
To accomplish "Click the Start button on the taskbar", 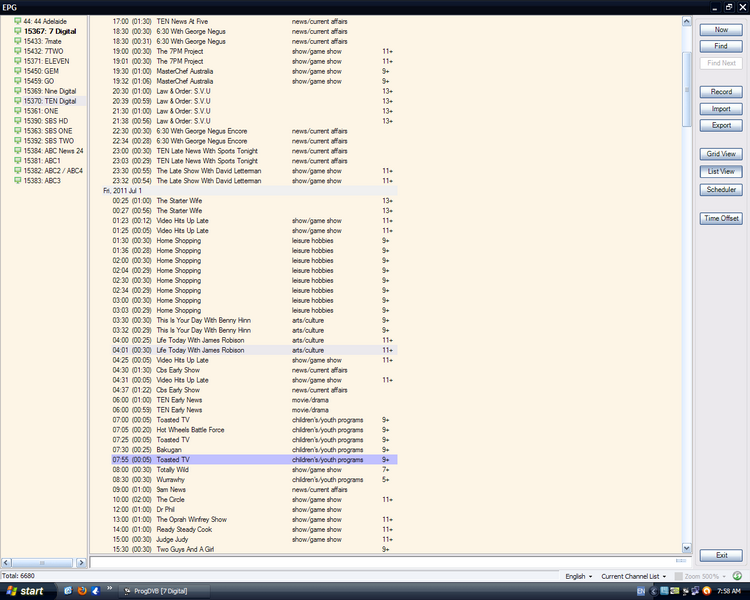I will (24, 591).
